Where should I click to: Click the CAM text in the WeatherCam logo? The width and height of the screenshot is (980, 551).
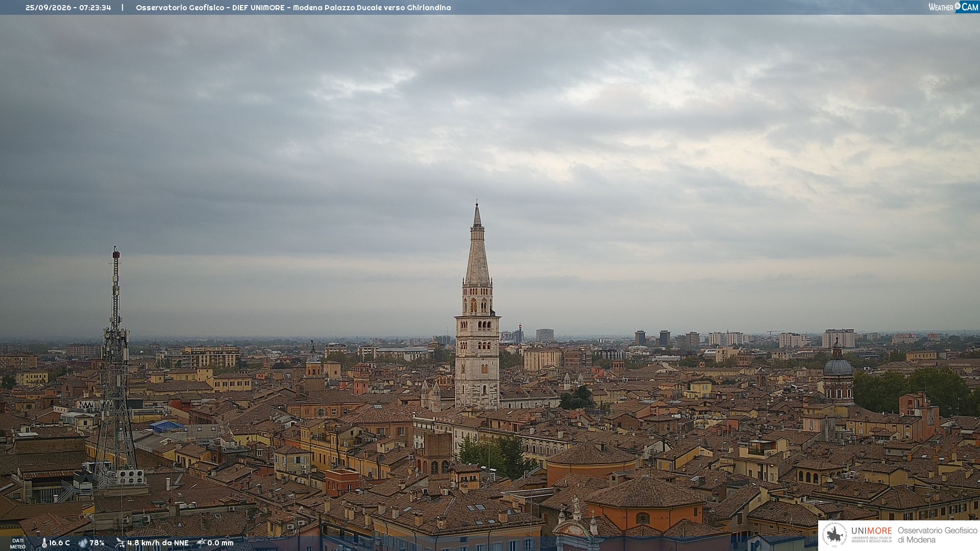tap(970, 7)
